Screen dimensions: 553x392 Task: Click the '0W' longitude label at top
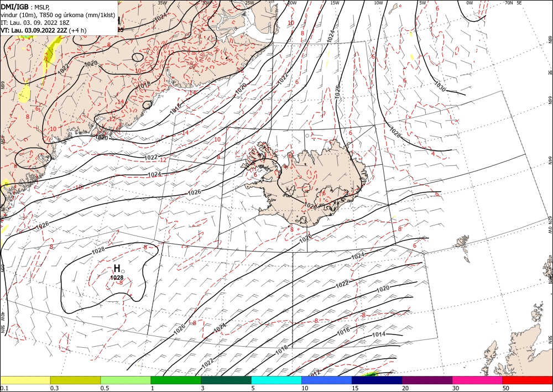(x=469, y=3)
